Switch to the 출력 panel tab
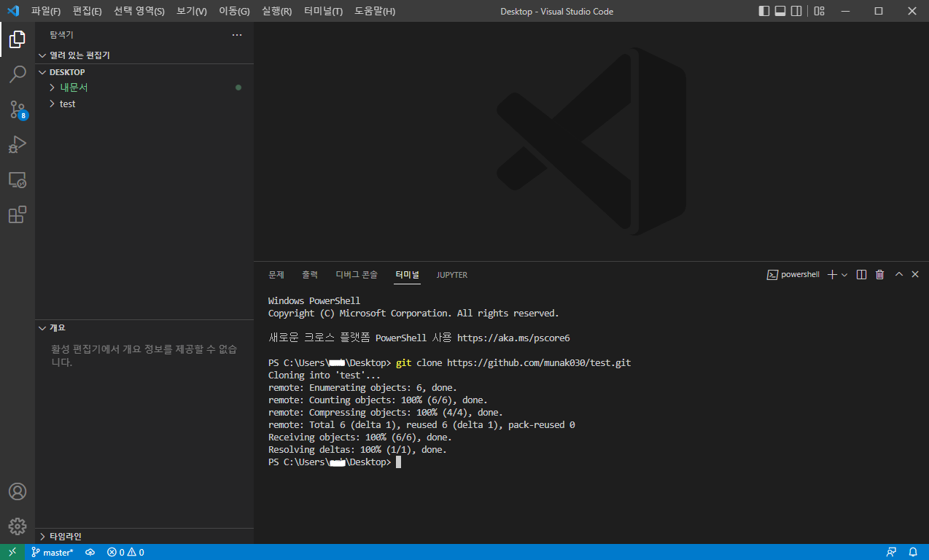This screenshot has width=929, height=560. click(x=310, y=275)
